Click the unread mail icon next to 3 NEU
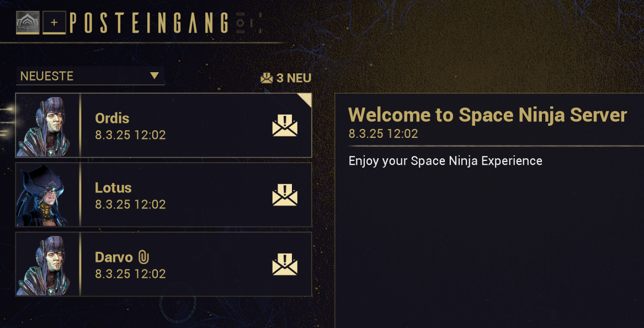 [x=267, y=78]
